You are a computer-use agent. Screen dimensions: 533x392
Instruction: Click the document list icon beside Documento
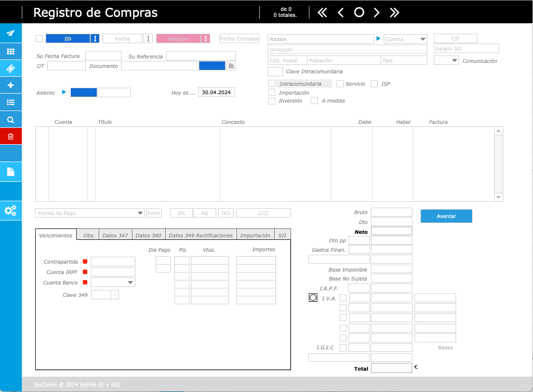[x=232, y=66]
